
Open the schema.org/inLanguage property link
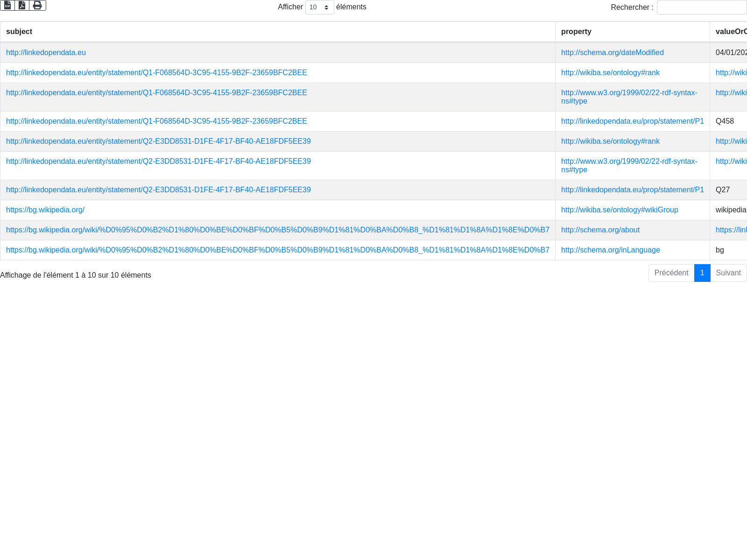(610, 250)
